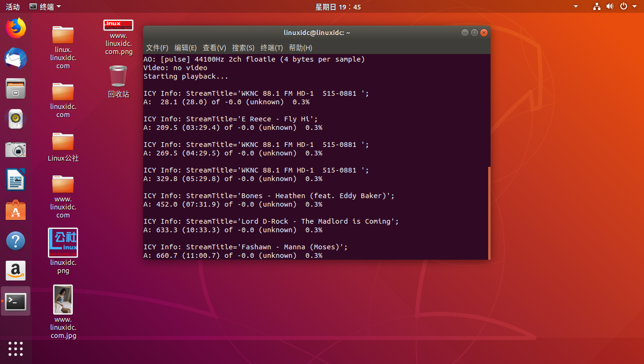The image size is (644, 364).
Task: Open the 文件(F) menu in terminal
Action: coord(157,48)
